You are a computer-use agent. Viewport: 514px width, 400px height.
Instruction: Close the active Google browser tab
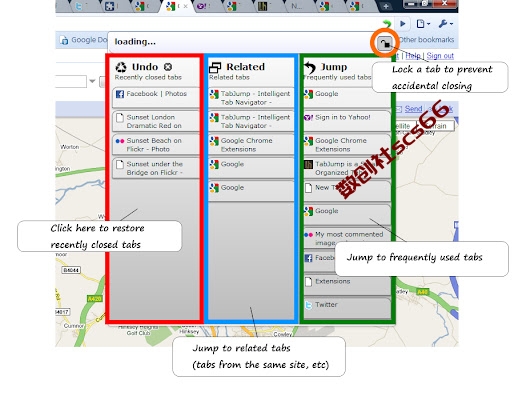point(186,6)
